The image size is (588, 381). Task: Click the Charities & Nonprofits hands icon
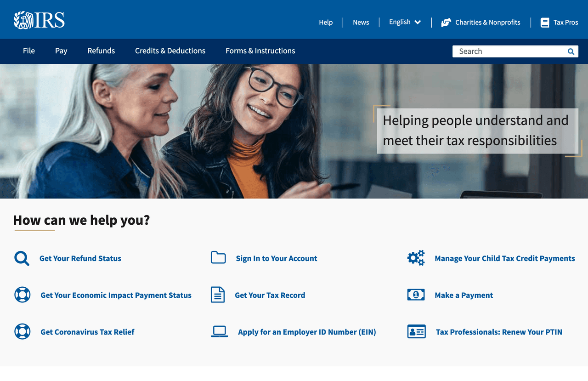point(446,23)
